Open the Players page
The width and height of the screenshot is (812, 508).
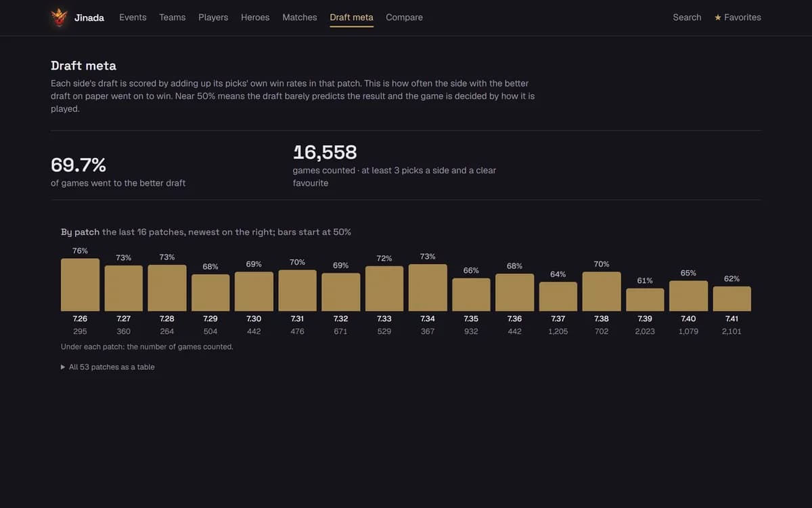tap(213, 18)
